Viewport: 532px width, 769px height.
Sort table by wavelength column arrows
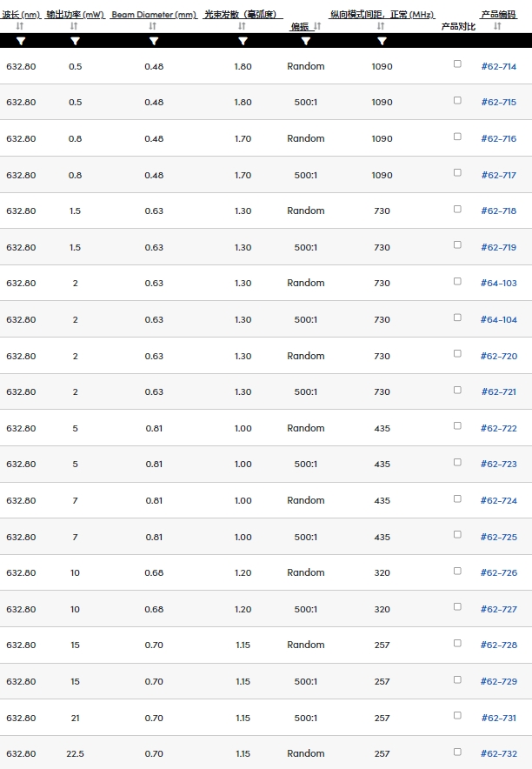coord(20,26)
